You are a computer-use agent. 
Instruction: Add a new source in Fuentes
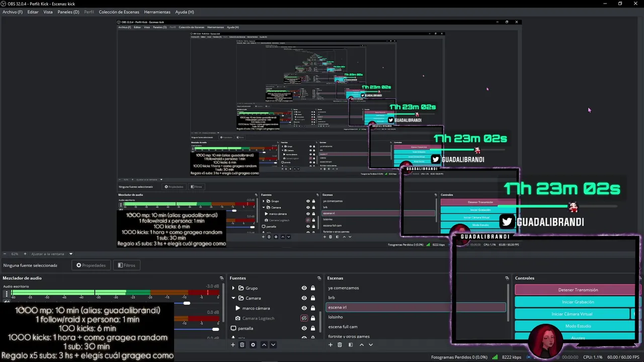tap(232, 345)
